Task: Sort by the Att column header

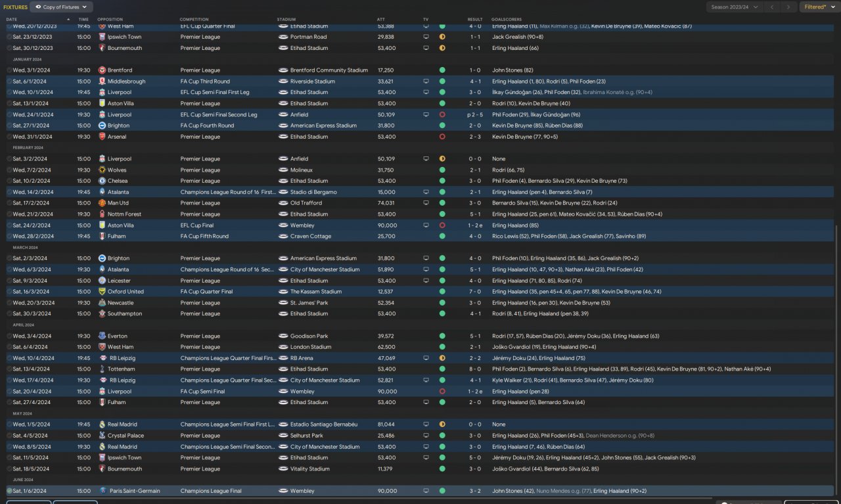Action: [x=381, y=20]
